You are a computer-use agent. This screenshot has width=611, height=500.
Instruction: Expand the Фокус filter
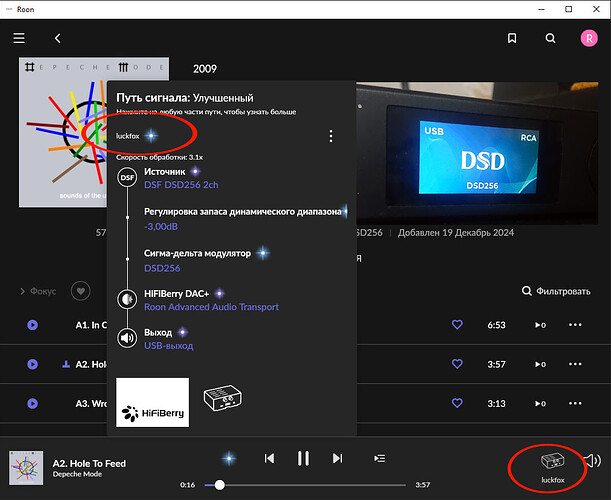click(x=38, y=291)
